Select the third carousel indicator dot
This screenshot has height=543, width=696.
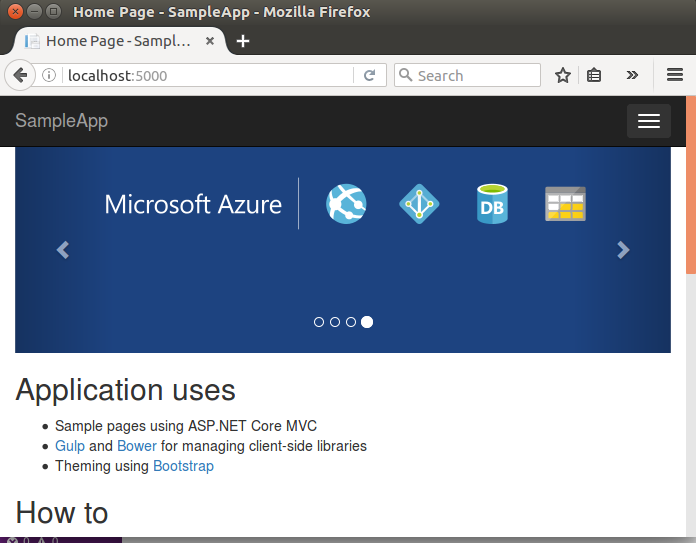coord(351,322)
